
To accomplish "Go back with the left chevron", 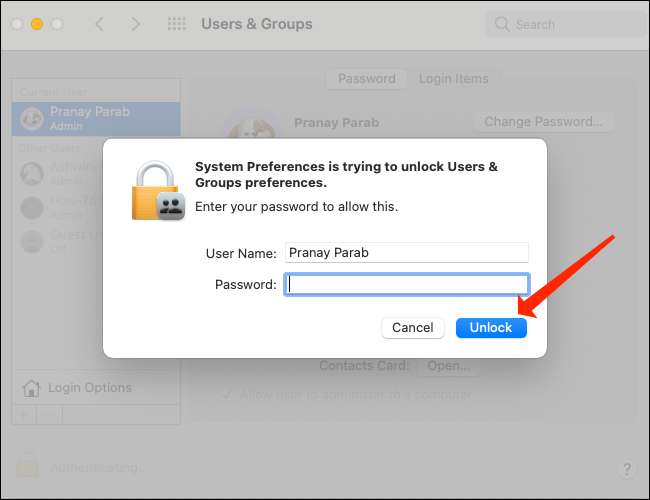I will pyautogui.click(x=99, y=24).
